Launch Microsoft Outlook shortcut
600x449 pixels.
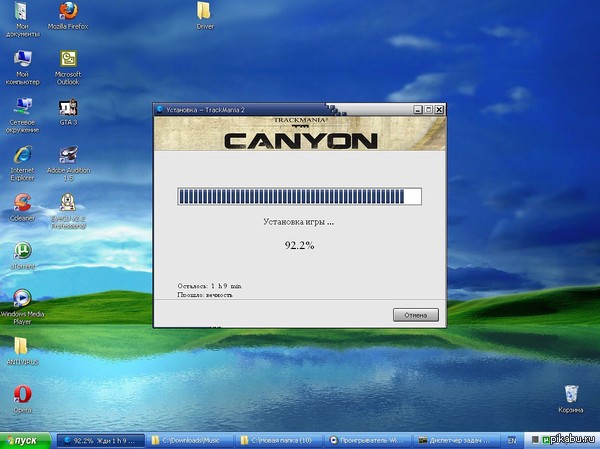68,67
